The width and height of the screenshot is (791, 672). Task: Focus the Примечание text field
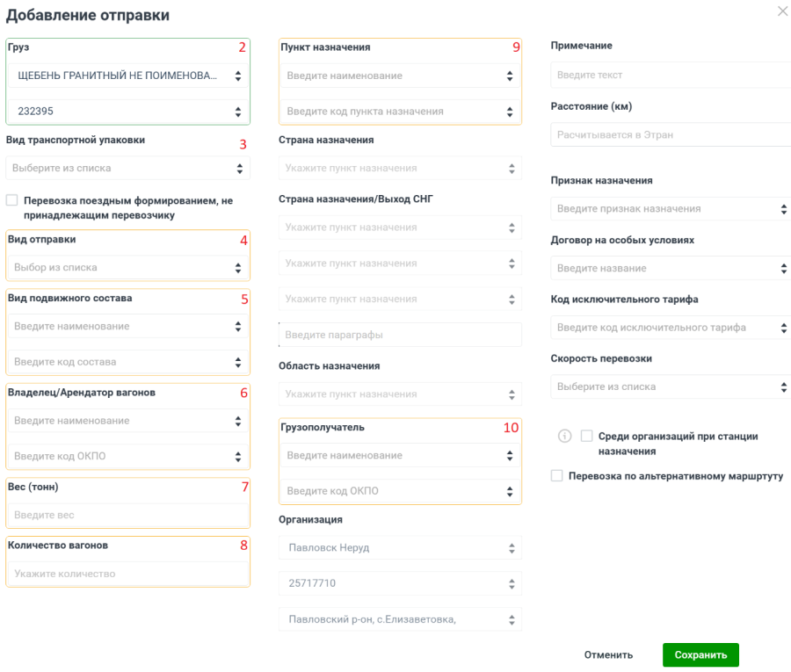[x=671, y=76]
